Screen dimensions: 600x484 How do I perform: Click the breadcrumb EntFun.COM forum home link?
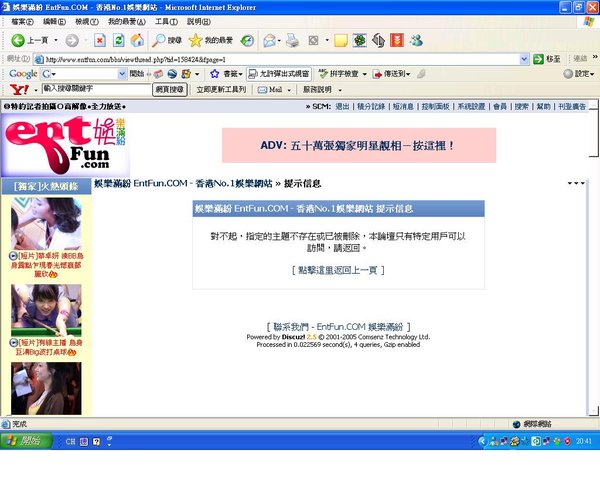coord(183,183)
